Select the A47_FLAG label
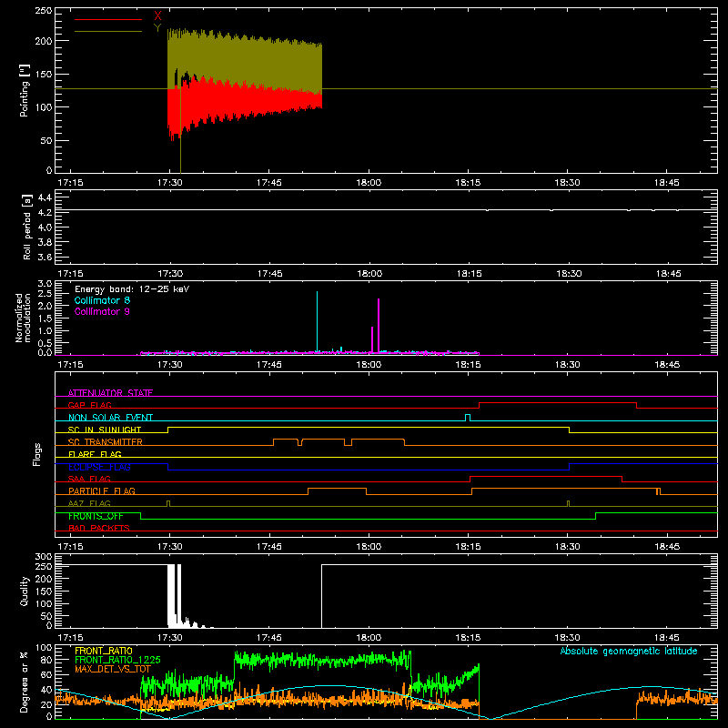The image size is (728, 728). 89,503
